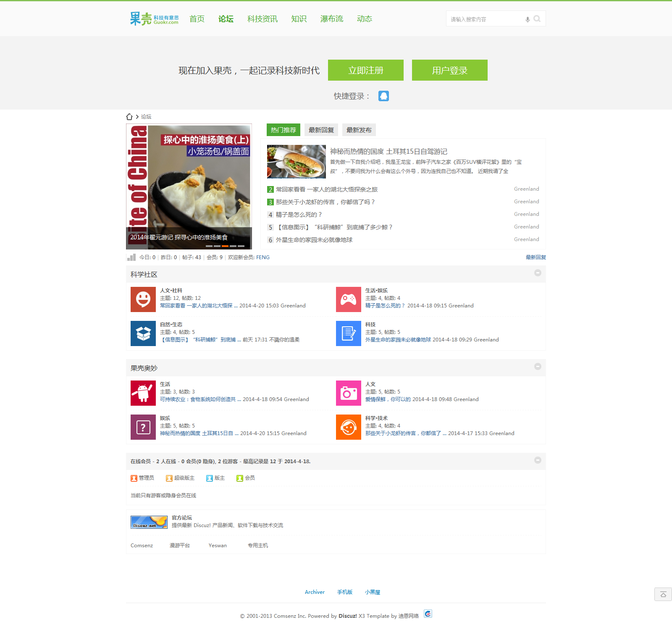Image resolution: width=672 pixels, height=643 pixels.
Task: Open 官方论坛 link
Action: (x=182, y=518)
